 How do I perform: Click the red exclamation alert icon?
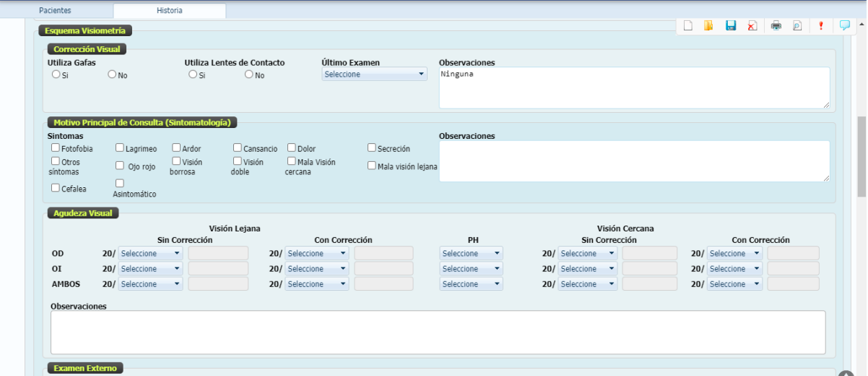(x=821, y=26)
